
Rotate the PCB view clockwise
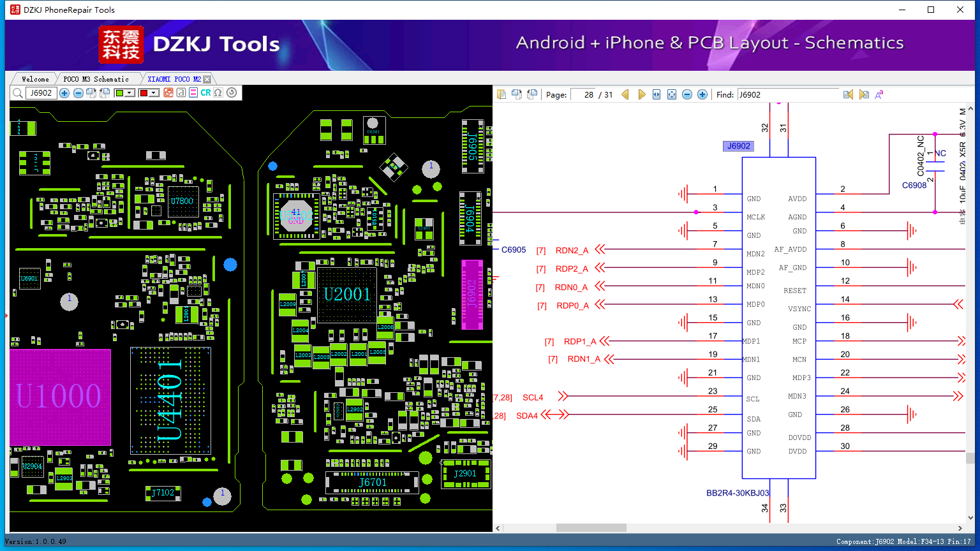(91, 93)
